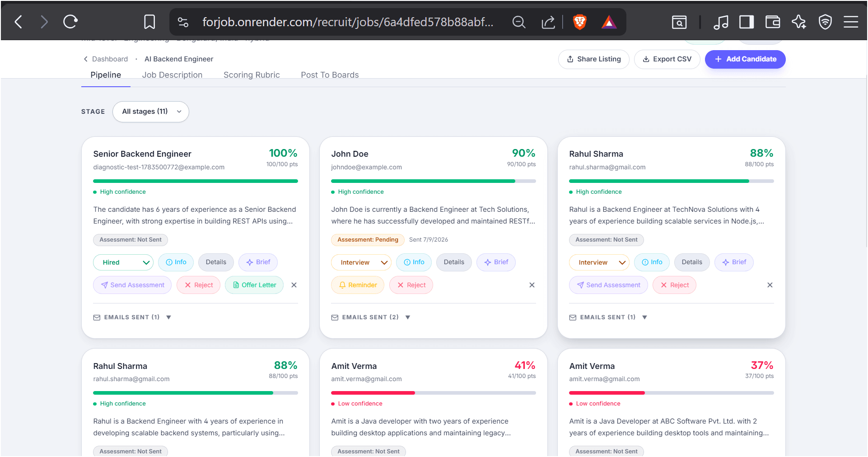Click John Doe's 90% score bar
Screen dimensions: 868x457
pos(434,181)
